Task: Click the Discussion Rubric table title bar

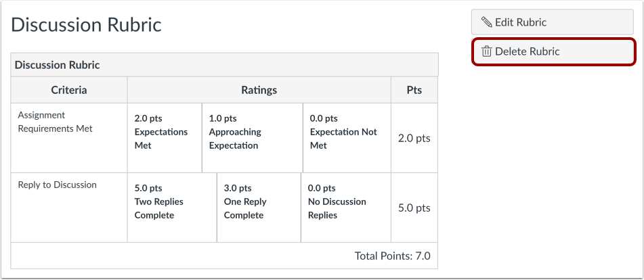Action: pos(224,65)
